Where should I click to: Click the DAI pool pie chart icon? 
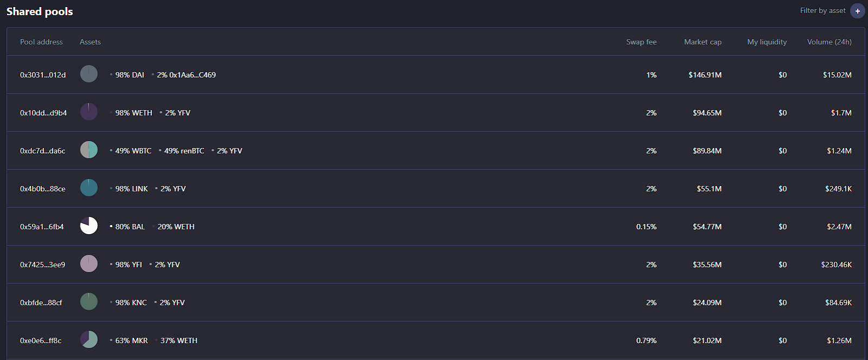(x=89, y=74)
